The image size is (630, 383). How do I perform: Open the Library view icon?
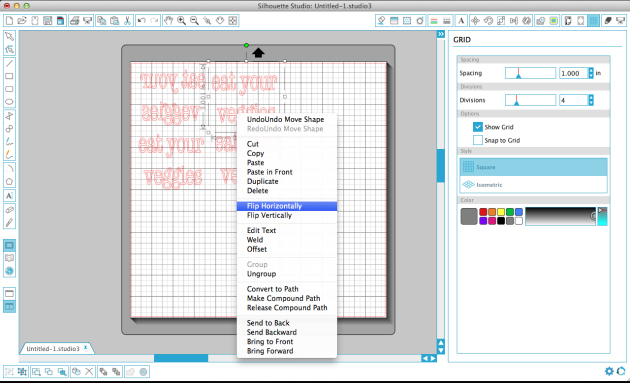click(x=9, y=258)
